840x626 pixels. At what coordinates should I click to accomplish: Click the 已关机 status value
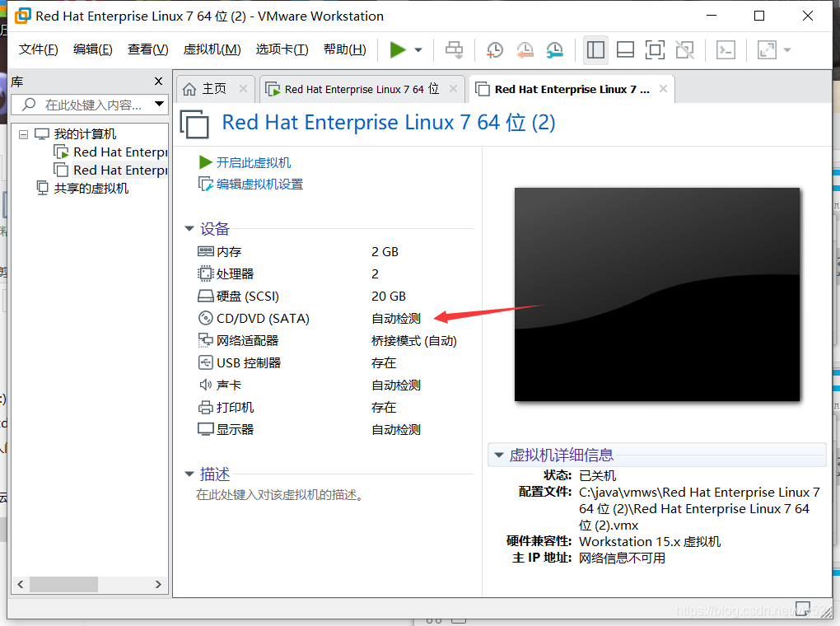598,475
